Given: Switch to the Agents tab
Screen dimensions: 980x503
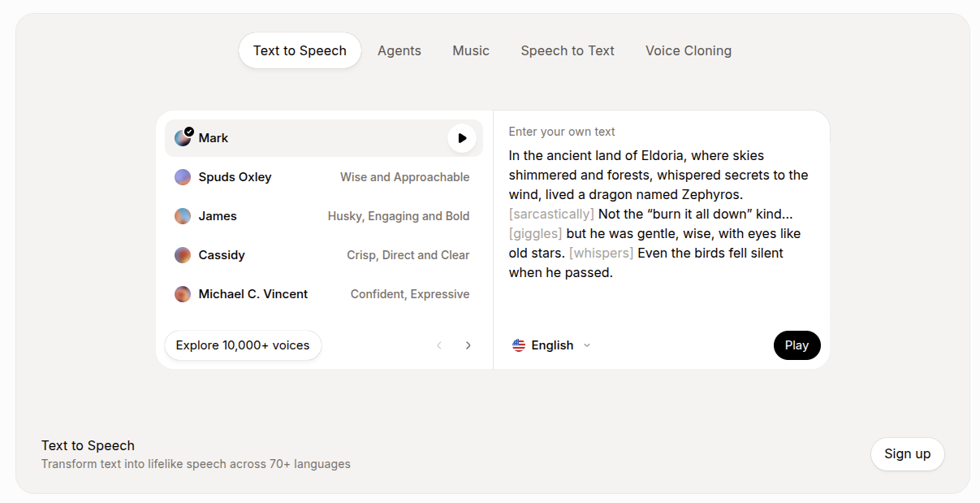Looking at the screenshot, I should (x=399, y=50).
